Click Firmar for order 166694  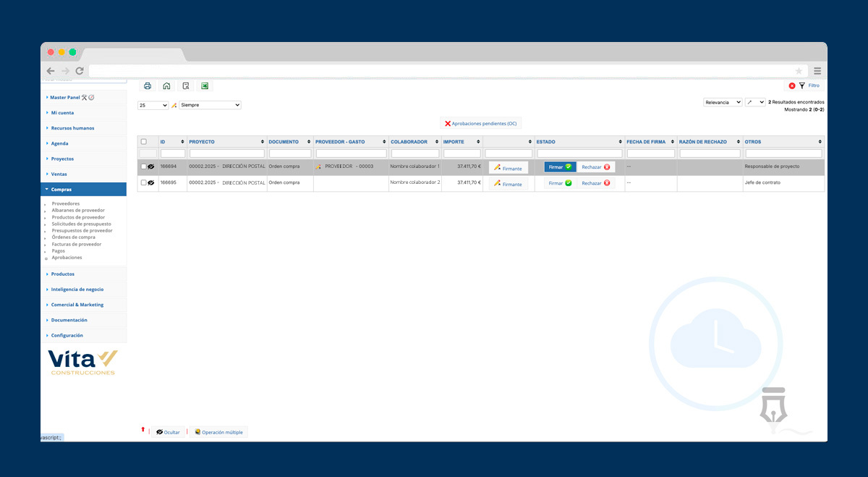(x=560, y=167)
